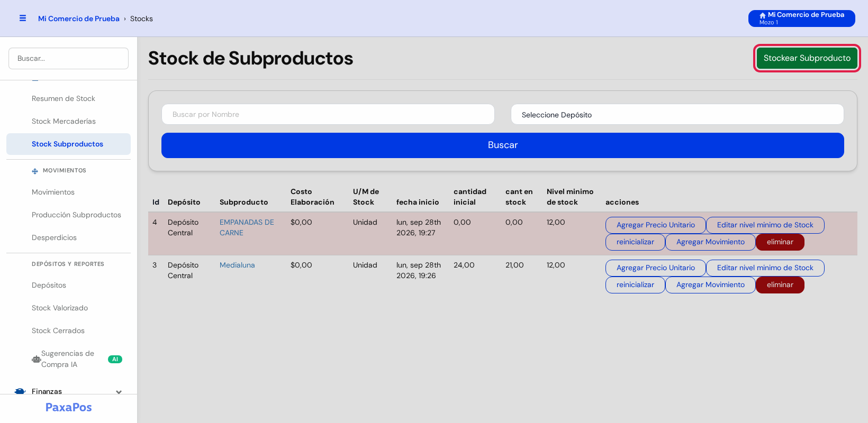Open the EMPANADAS DE CARNE subproduct link
This screenshot has height=423, width=868.
(x=247, y=227)
